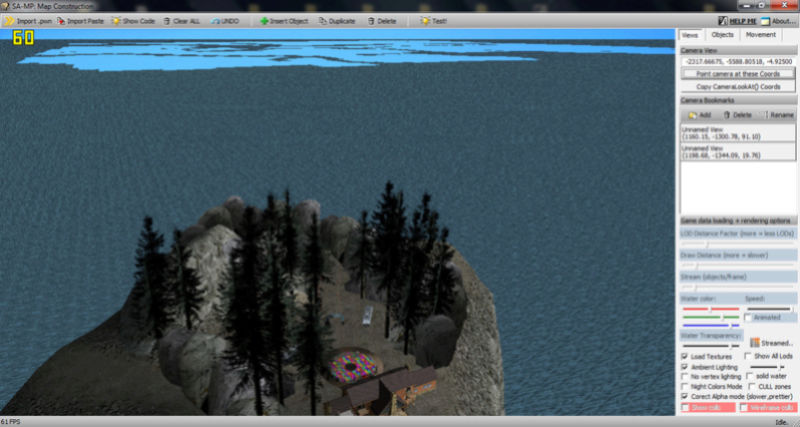Disable Ambient Lighting checkbox
This screenshot has height=427, width=800.
pyautogui.click(x=685, y=367)
